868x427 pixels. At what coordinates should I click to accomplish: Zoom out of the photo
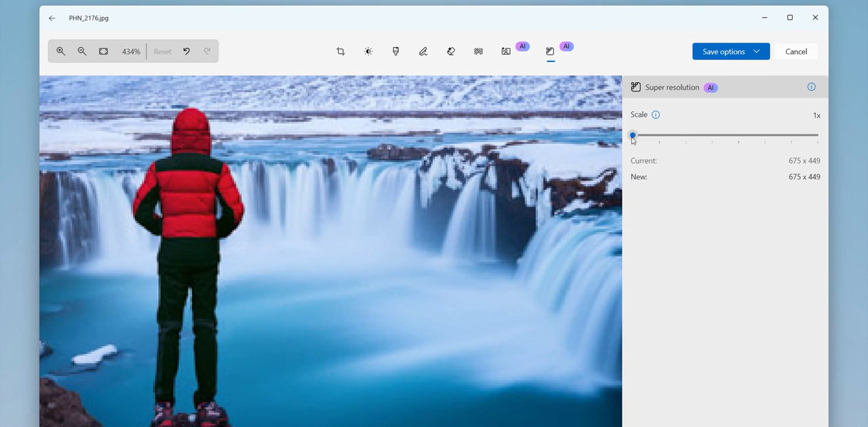click(x=82, y=52)
